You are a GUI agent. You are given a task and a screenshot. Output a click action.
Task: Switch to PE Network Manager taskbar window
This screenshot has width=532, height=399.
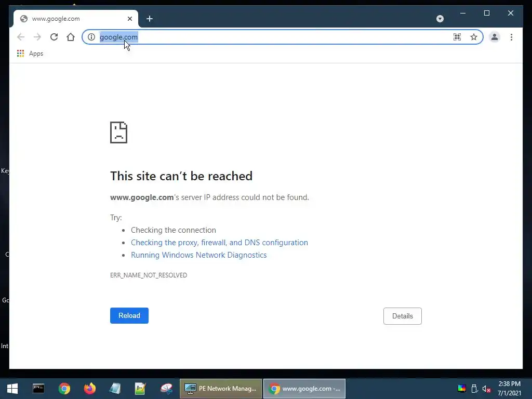click(220, 389)
